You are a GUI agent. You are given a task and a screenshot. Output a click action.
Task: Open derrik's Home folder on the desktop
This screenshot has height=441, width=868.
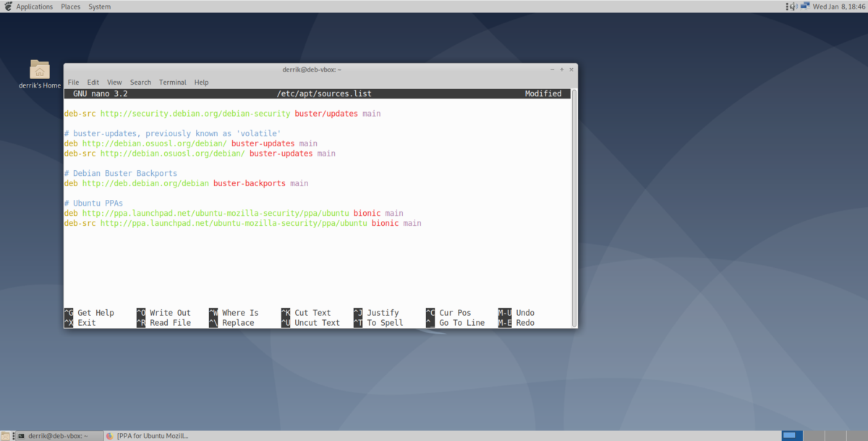point(39,71)
